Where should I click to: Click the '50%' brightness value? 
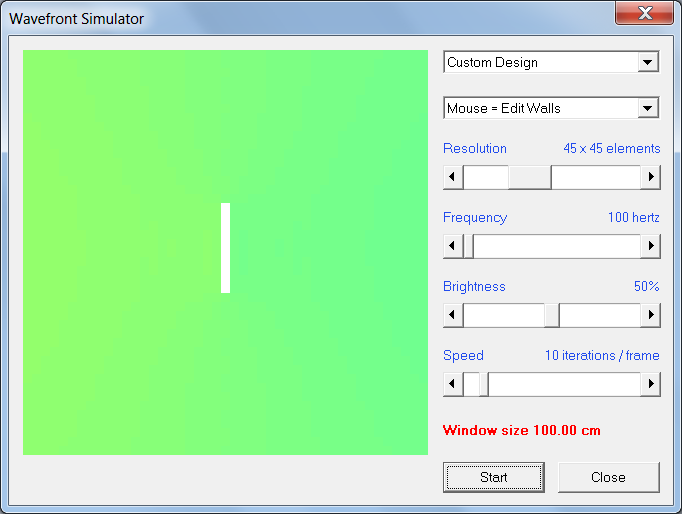coord(647,286)
